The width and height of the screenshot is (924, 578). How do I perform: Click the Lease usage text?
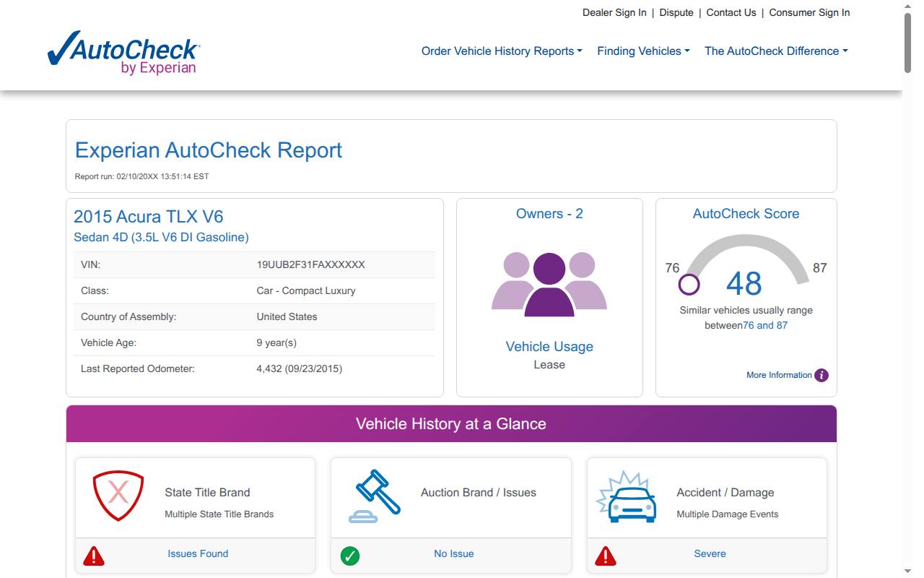tap(549, 365)
